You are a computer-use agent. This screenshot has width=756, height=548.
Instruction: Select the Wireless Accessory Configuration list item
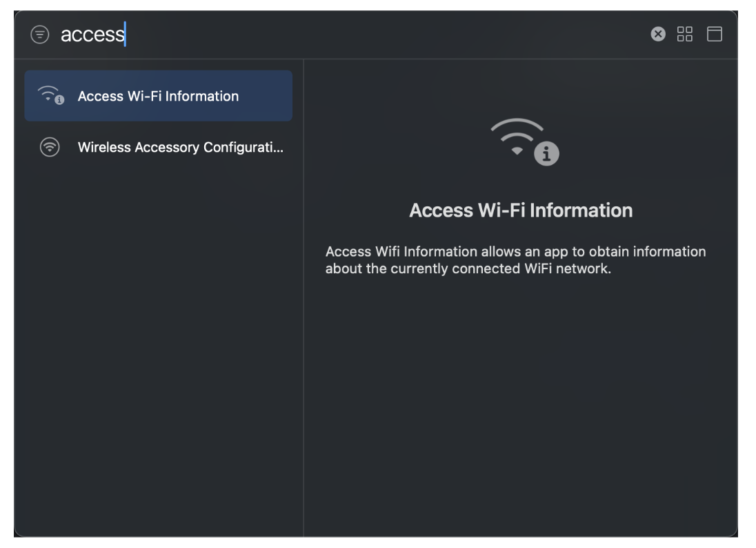pos(158,147)
